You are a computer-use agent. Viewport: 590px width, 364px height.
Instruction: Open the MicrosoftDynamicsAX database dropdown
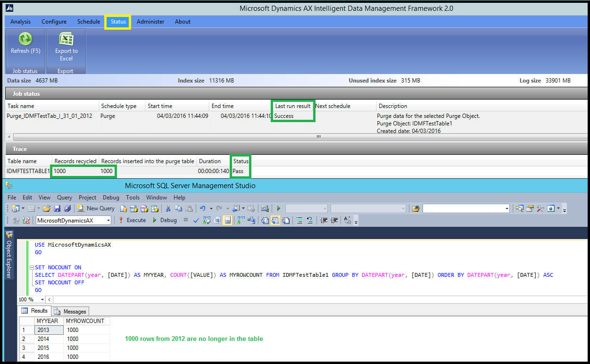pyautogui.click(x=108, y=221)
